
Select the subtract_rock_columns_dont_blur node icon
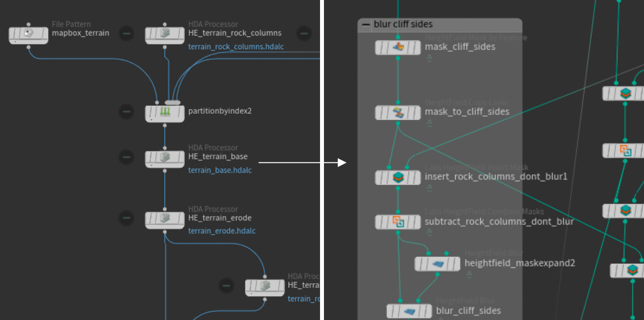pos(398,222)
